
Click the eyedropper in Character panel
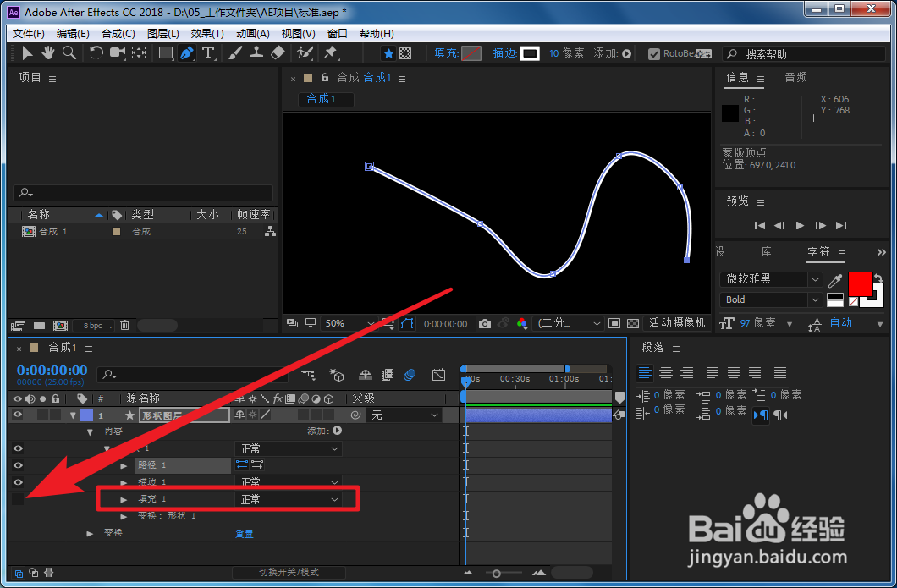pos(835,280)
